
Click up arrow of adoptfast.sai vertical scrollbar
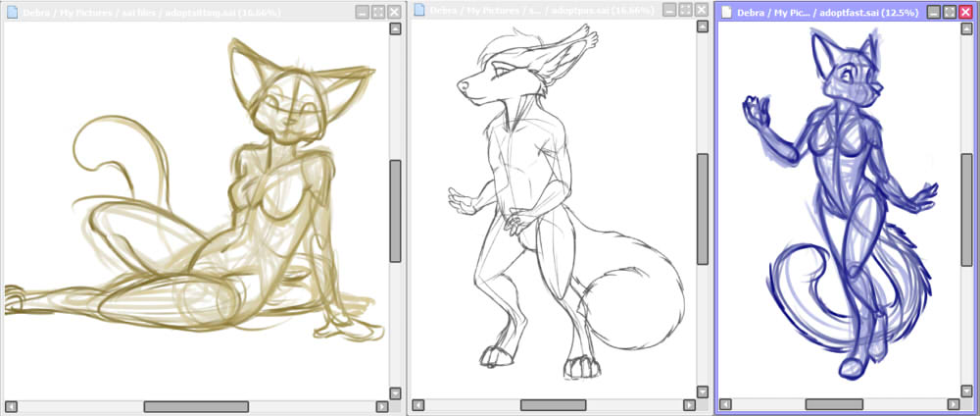[x=967, y=28]
